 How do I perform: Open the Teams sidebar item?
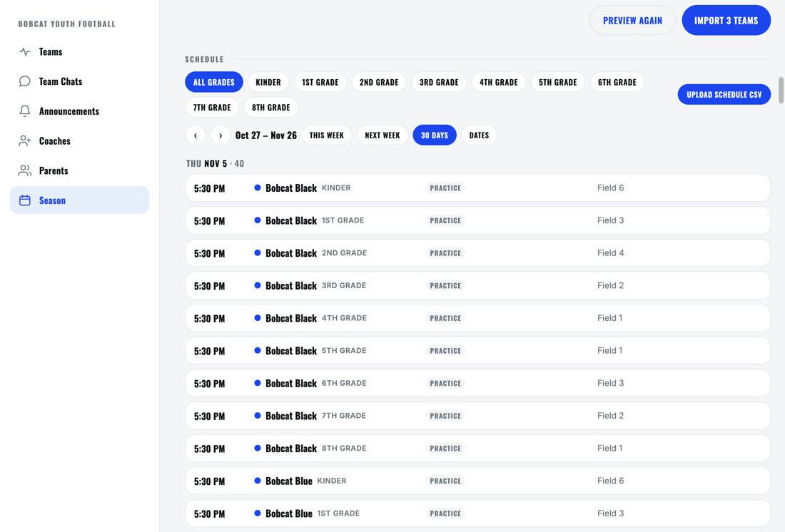[x=80, y=51]
